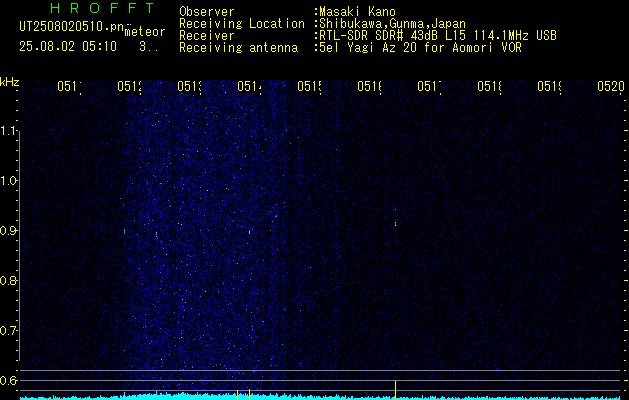Click the date 25.08.02 05:10 text
Screen dimensions: 629x400
(x=68, y=47)
